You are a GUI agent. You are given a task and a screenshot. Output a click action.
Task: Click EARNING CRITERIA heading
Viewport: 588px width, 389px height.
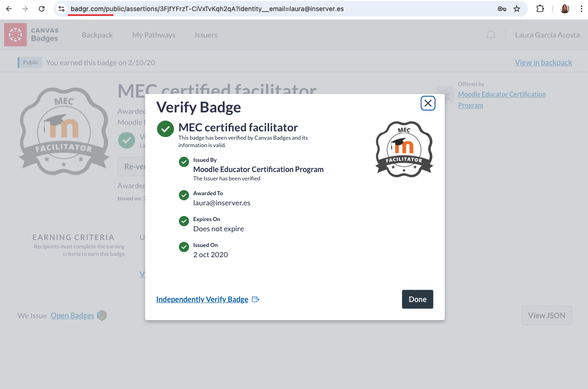click(x=73, y=237)
